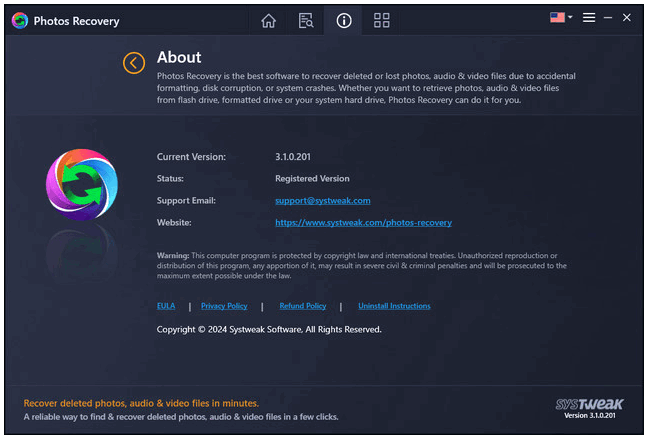Click the orange back arrow button
Screen dimensions: 647x441
tap(134, 63)
